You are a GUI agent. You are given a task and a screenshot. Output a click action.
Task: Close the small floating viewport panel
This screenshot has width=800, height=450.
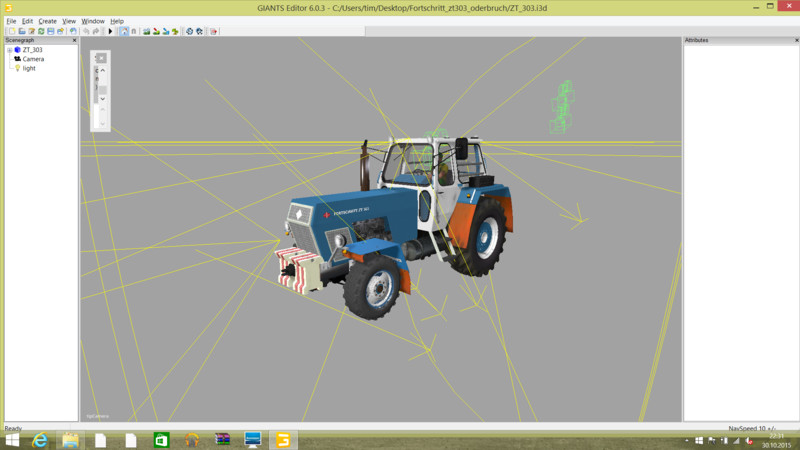101,58
